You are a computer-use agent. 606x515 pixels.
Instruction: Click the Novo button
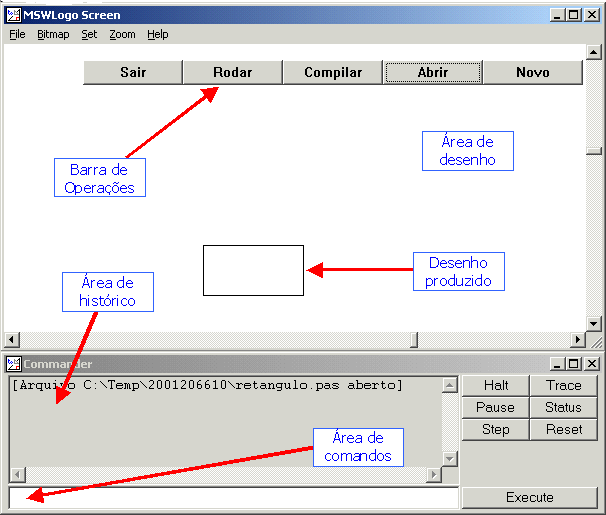[533, 72]
